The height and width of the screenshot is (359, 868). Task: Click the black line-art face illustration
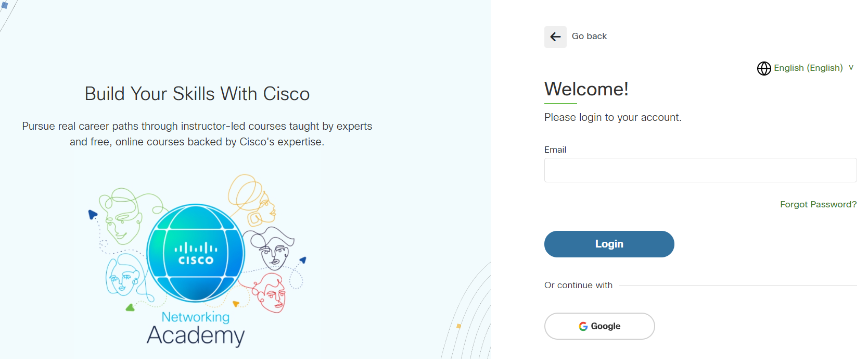pyautogui.click(x=272, y=248)
